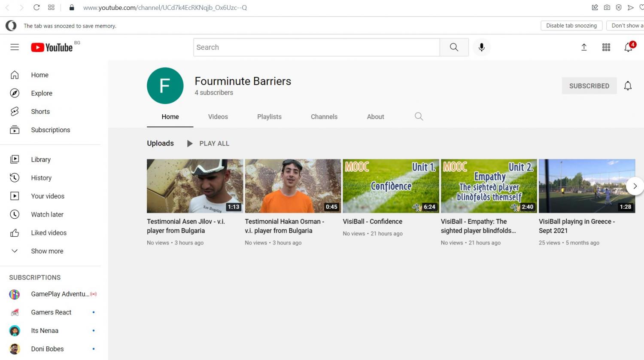Screen dimensions: 644x360
Task: Go forward in browser
Action: point(21,7)
